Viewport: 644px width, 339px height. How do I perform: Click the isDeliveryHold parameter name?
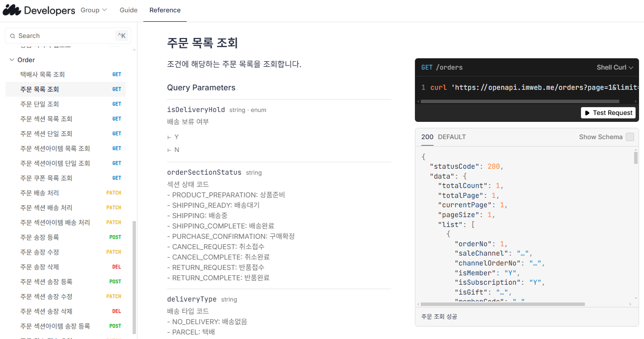click(196, 110)
